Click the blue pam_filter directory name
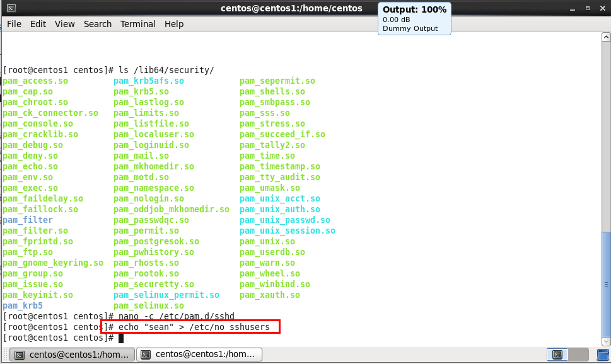Image resolution: width=611 pixels, height=364 pixels. (28, 220)
